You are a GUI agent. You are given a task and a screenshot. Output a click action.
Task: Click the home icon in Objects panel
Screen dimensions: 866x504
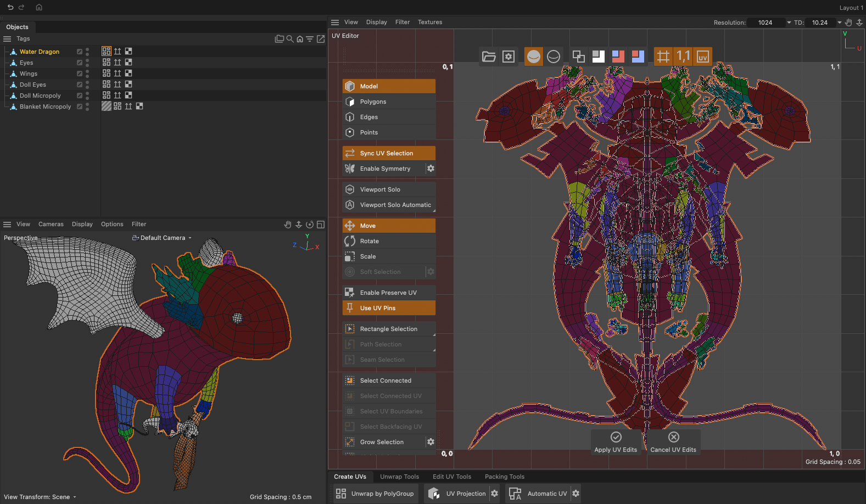click(x=300, y=39)
